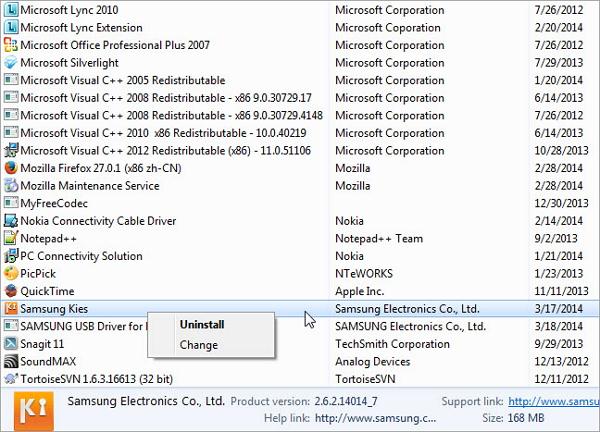This screenshot has width=600, height=432.
Task: Click install date 9/29/2013
Action: [x=559, y=344]
